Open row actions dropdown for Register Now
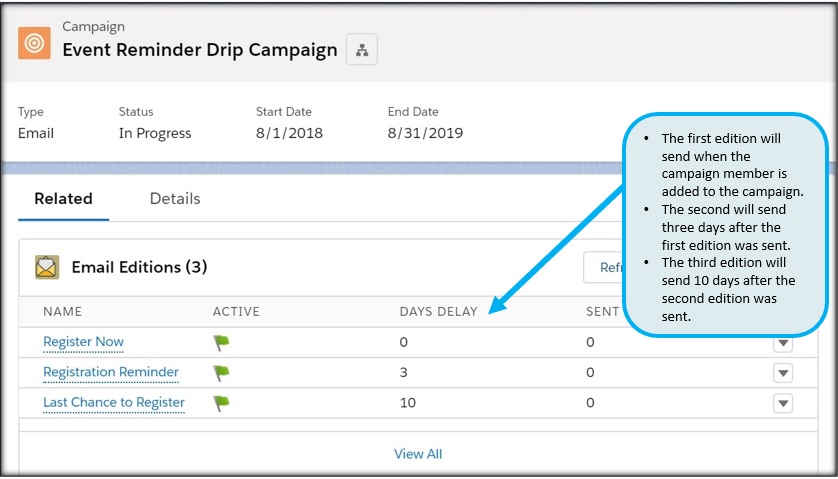Image resolution: width=838 pixels, height=479 pixels. click(783, 343)
